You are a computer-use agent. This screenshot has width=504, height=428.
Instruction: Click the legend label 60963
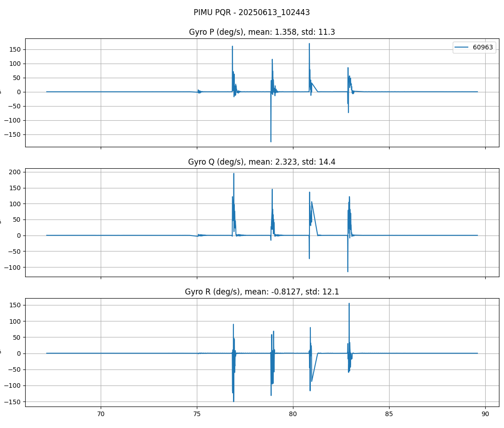[482, 48]
